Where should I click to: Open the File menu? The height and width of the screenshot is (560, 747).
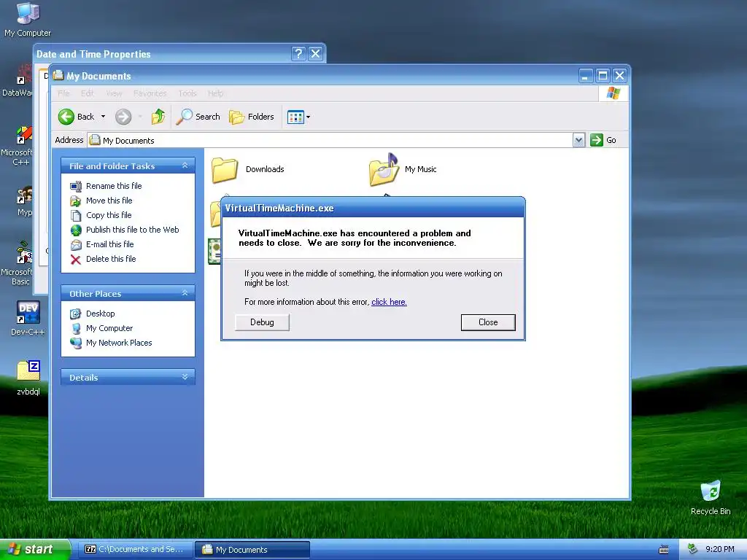[x=63, y=93]
